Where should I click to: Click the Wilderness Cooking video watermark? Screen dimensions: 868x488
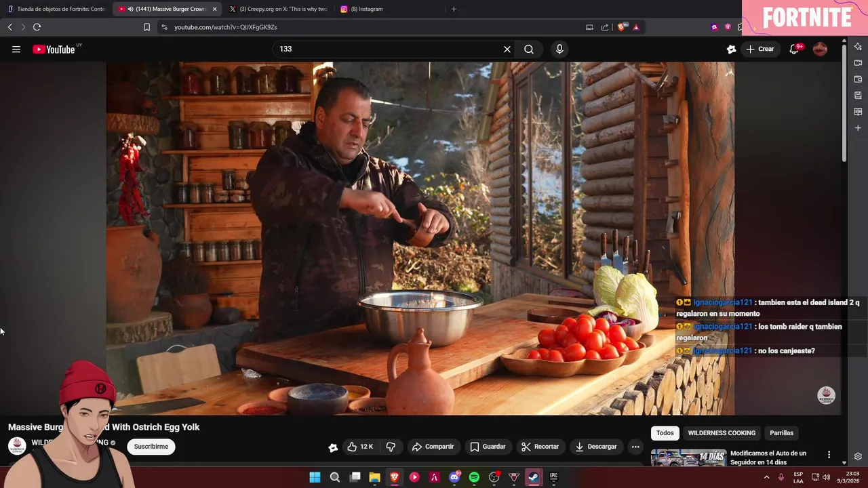click(x=826, y=395)
